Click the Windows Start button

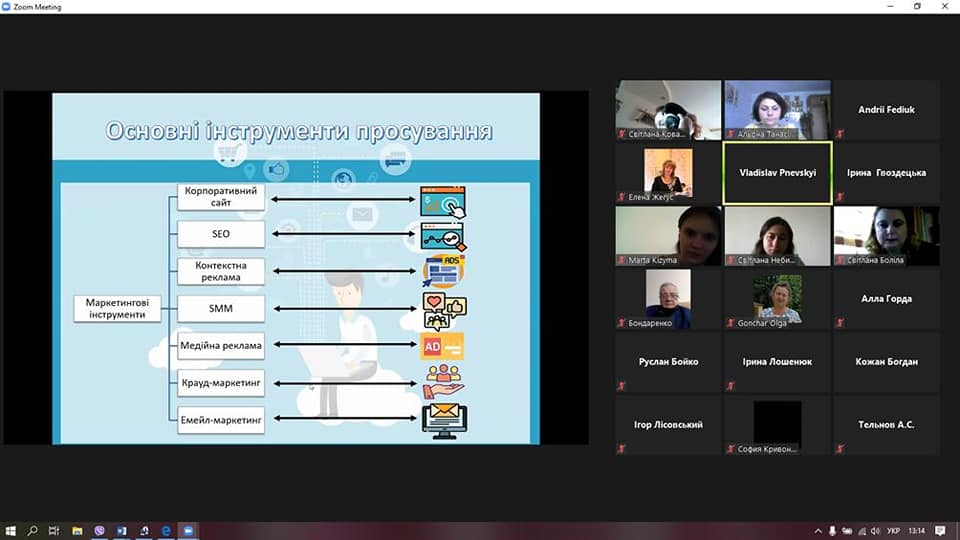pyautogui.click(x=10, y=531)
